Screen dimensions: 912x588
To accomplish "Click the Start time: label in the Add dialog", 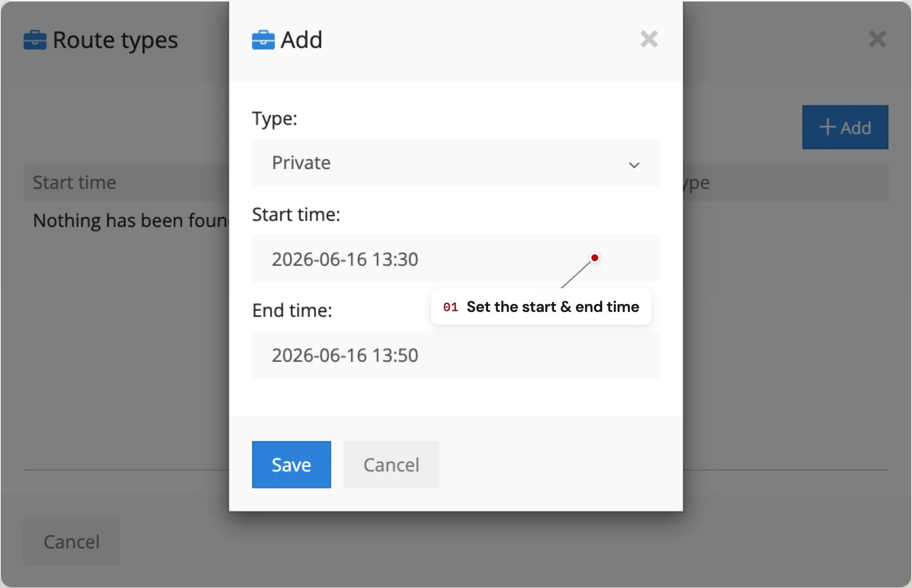I will pyautogui.click(x=296, y=214).
